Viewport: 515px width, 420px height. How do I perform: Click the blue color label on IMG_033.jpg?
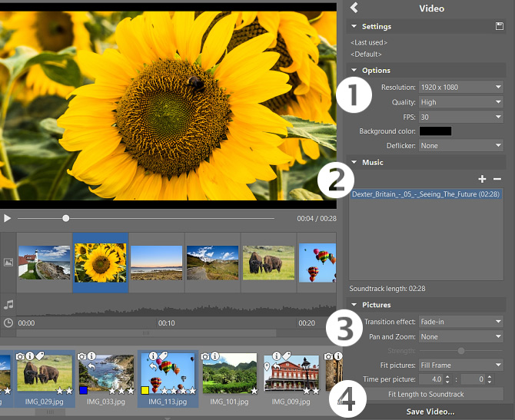[84, 390]
